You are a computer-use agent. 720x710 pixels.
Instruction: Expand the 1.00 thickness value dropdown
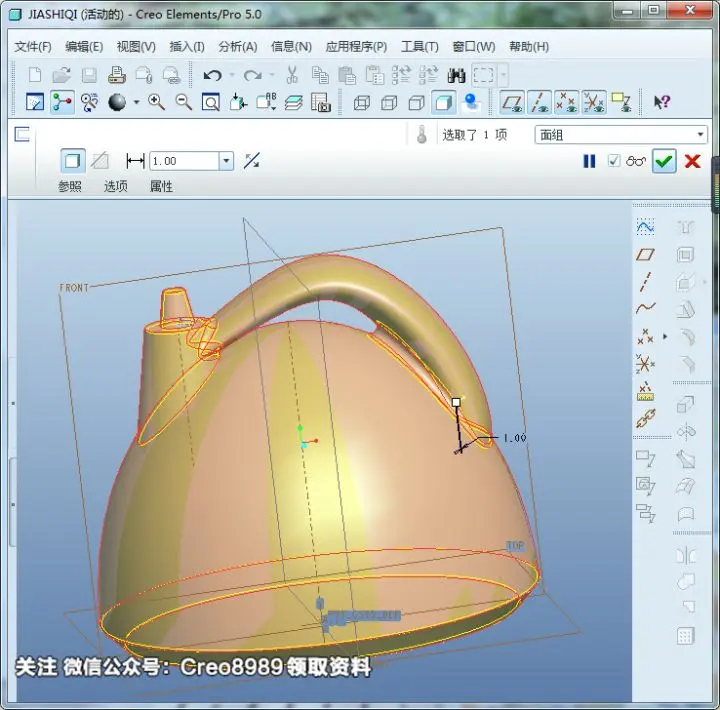(x=226, y=161)
